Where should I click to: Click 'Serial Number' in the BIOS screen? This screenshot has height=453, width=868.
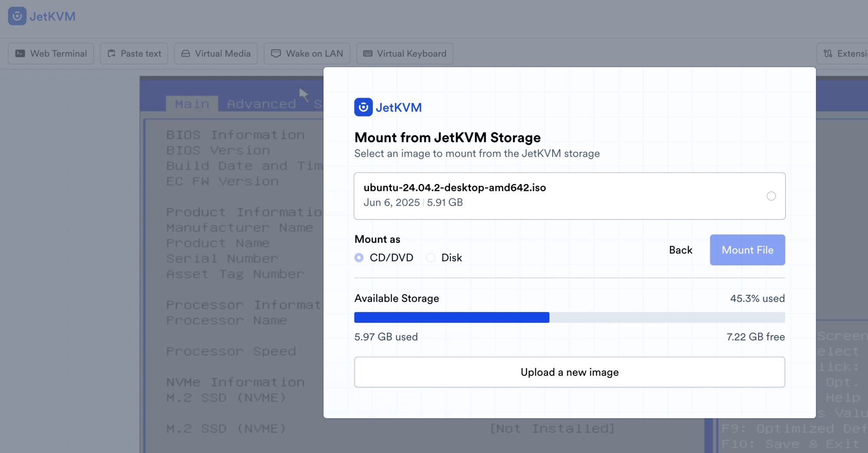point(222,259)
